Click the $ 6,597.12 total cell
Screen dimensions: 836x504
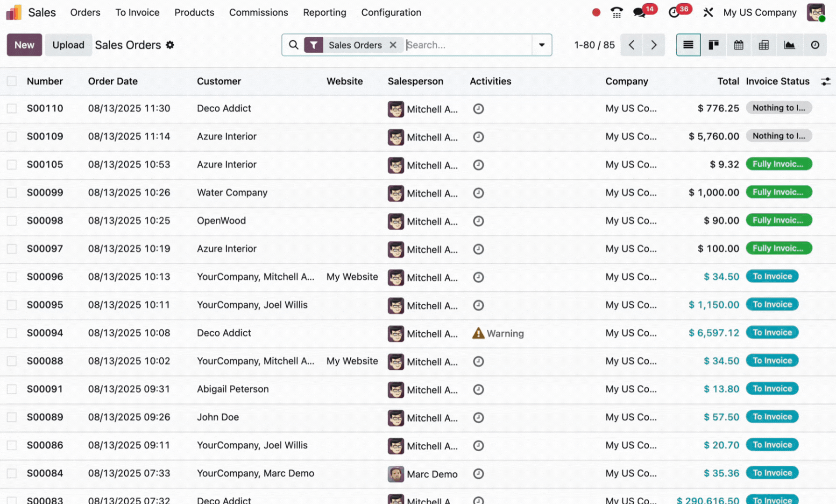[x=714, y=333]
